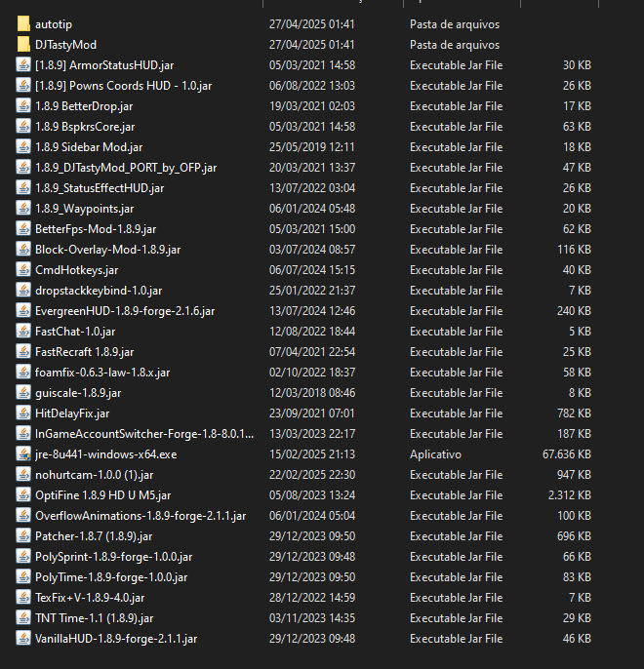Select the foamfix-0.6.3-law-1.8.x.jar icon
Viewport: 644px width, 669px height.
23,373
